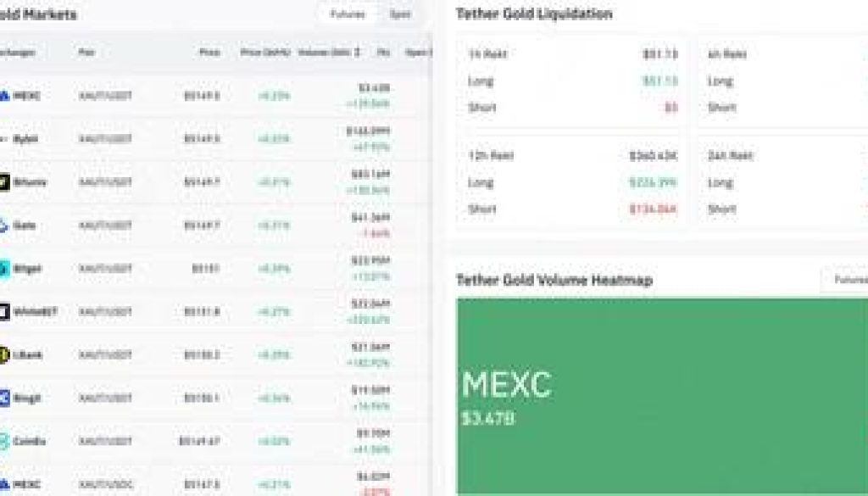Open the heatmap Futures dropdown

coord(846,280)
